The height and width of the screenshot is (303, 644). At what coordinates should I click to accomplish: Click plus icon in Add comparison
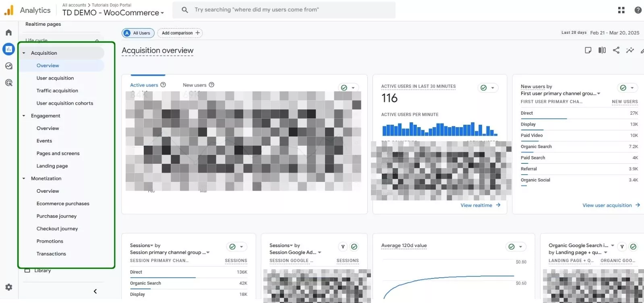click(197, 33)
